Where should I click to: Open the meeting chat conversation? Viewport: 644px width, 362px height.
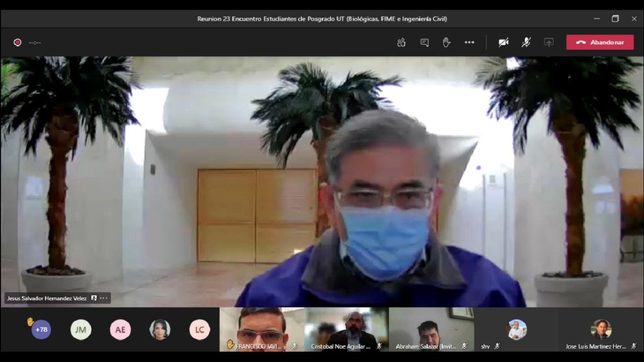tap(424, 43)
